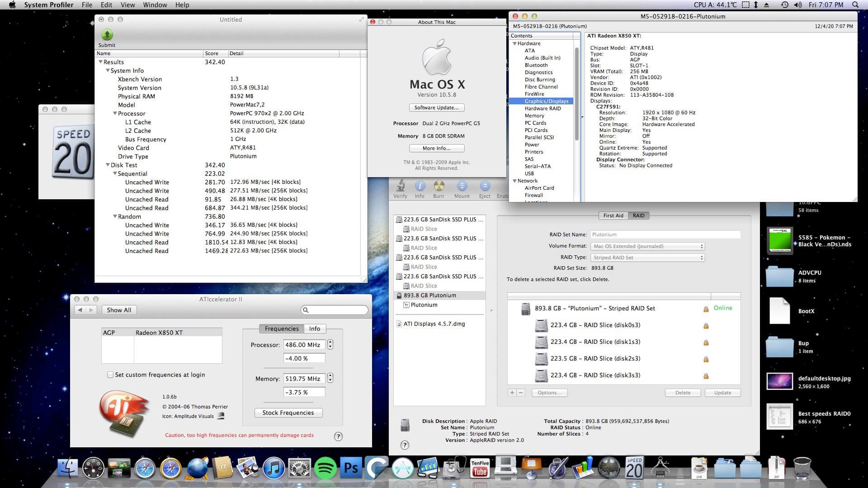Collapse the Results row in Xbench

pyautogui.click(x=100, y=62)
